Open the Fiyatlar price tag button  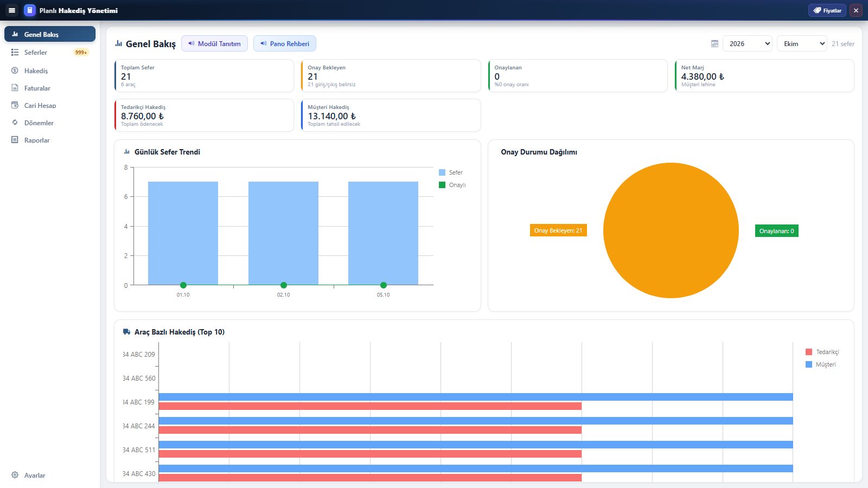(x=827, y=10)
